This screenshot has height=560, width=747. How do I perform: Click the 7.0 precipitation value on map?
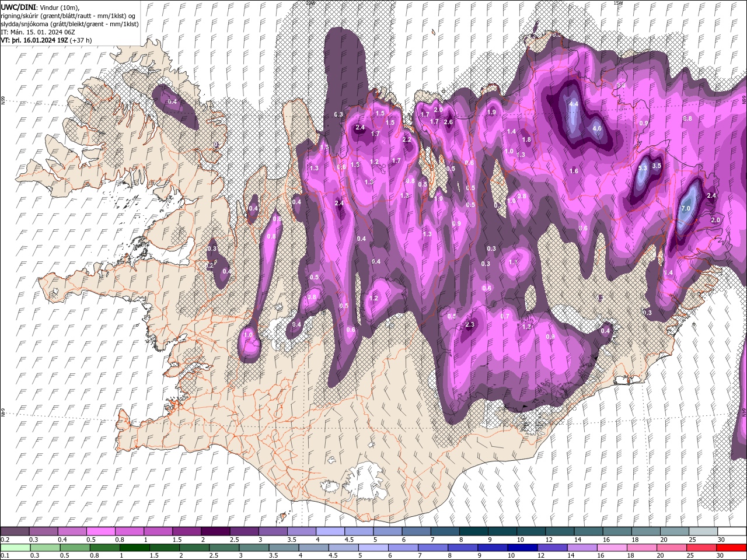pos(686,208)
